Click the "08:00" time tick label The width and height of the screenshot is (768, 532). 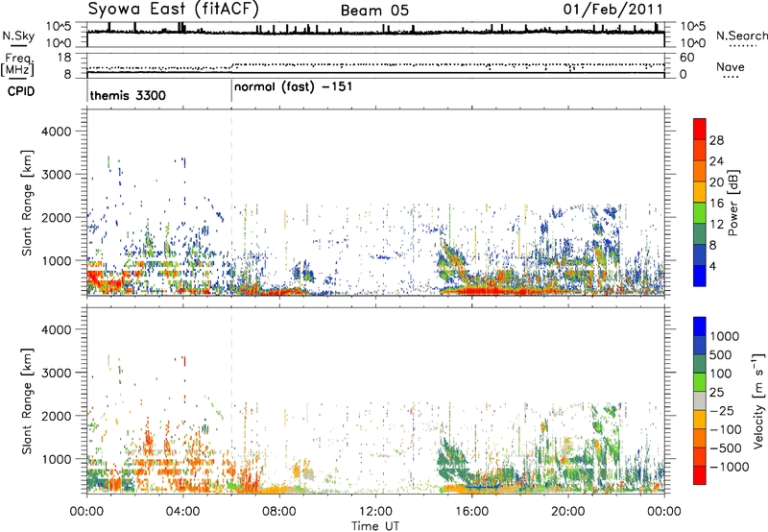click(279, 512)
